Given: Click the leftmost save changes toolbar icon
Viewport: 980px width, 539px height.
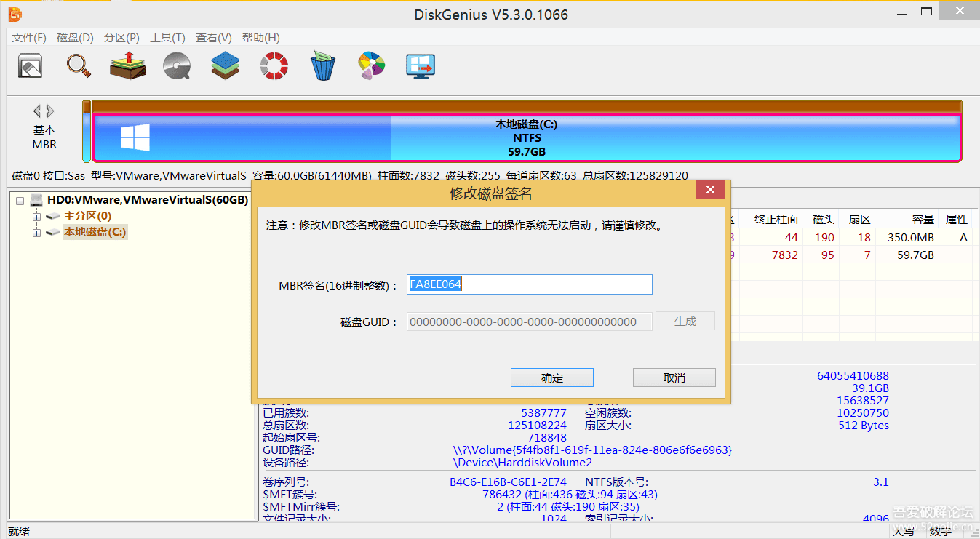Looking at the screenshot, I should (x=30, y=65).
